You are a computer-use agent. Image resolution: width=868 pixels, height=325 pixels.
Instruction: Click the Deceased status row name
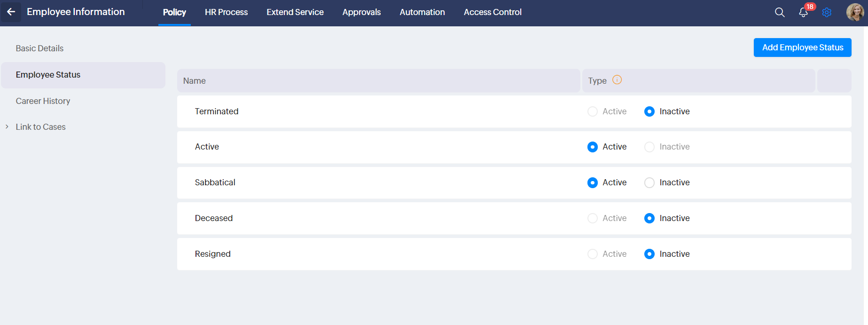(214, 218)
